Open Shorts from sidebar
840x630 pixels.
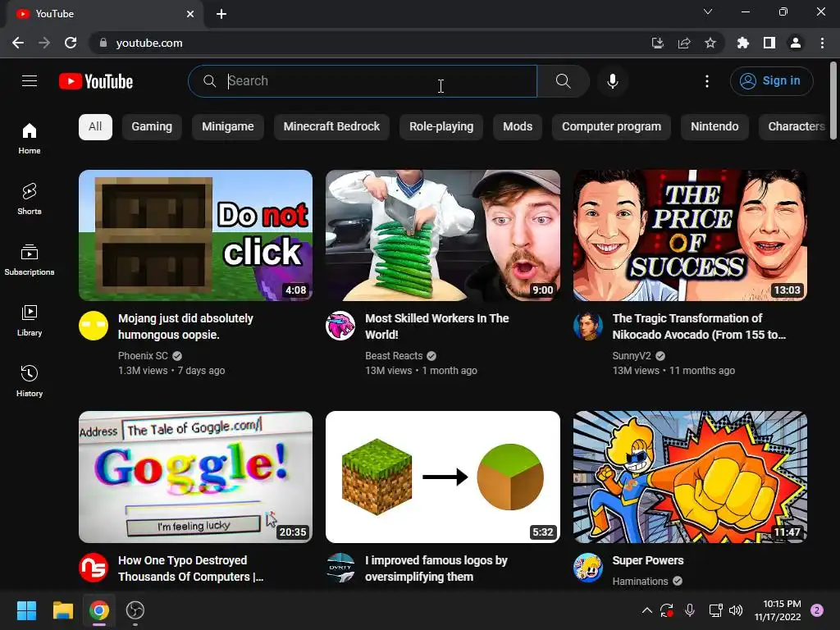point(30,199)
